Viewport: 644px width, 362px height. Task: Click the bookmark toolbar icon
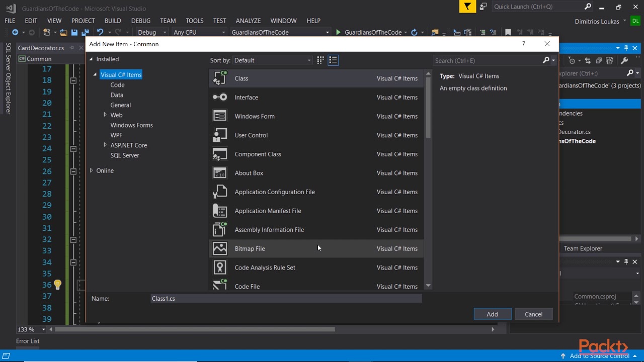tap(508, 32)
